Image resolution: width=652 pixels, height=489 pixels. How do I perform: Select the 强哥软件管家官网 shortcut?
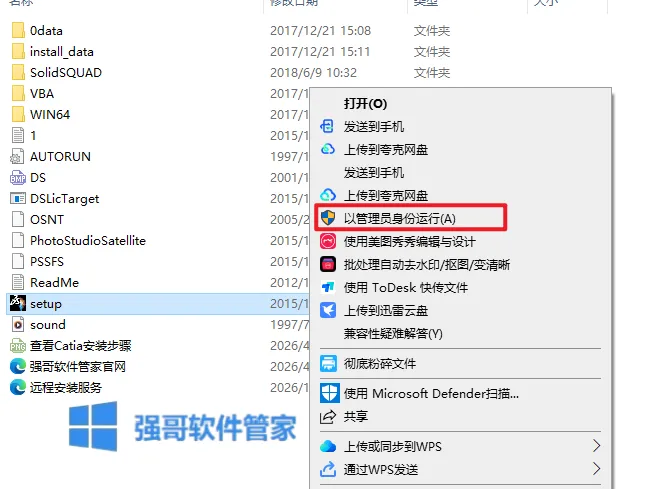click(78, 366)
